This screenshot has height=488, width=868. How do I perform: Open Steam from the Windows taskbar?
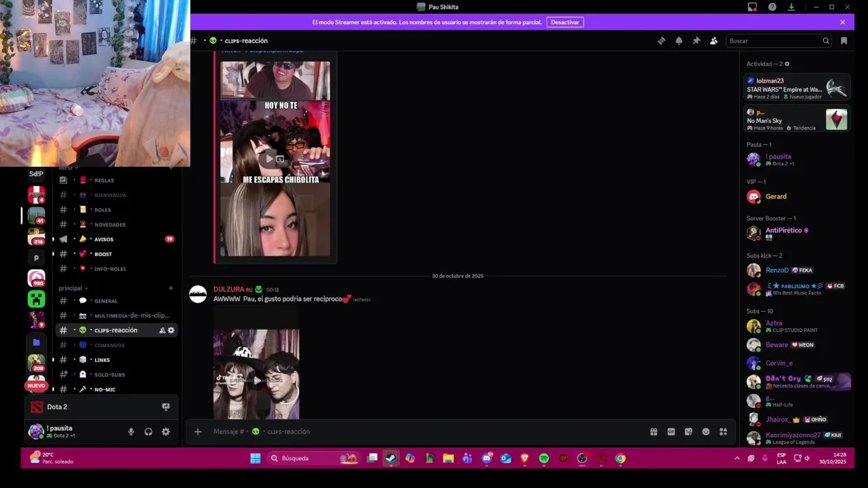(391, 458)
